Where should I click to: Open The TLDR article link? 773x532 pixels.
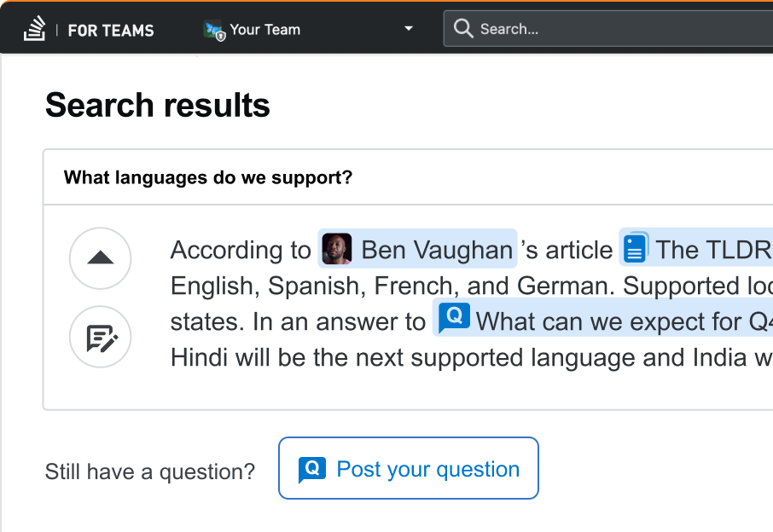tap(696, 247)
